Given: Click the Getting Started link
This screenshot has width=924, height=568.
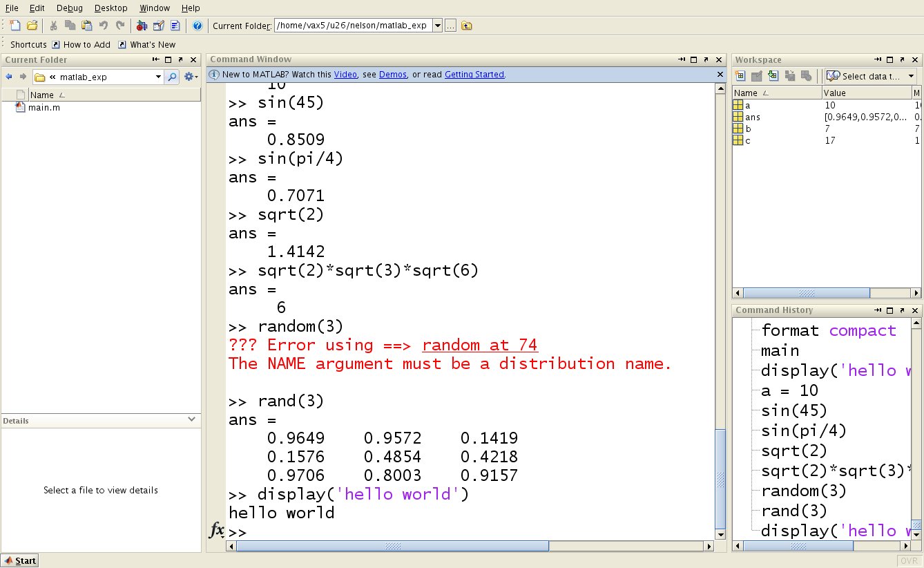Looking at the screenshot, I should coord(474,74).
